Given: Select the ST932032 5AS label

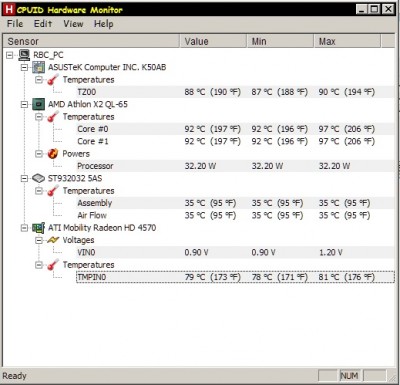Looking at the screenshot, I should click(x=75, y=178).
